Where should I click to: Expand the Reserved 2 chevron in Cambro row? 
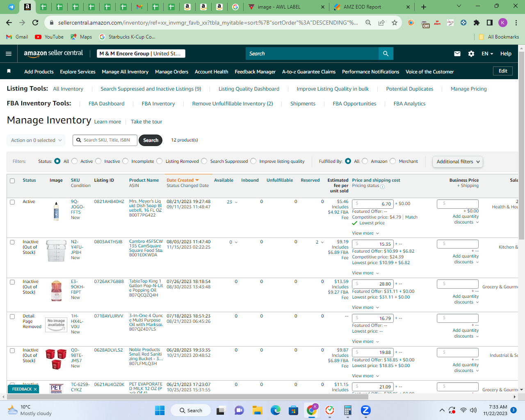coord(322,242)
